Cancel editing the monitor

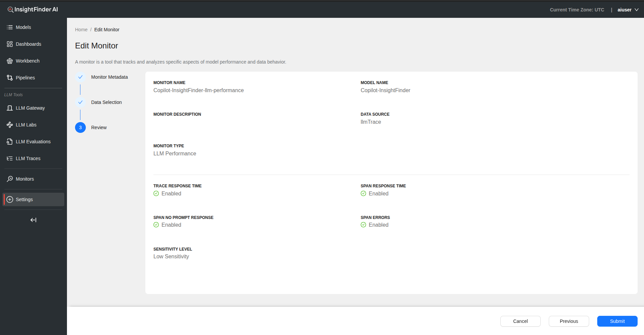(x=520, y=321)
